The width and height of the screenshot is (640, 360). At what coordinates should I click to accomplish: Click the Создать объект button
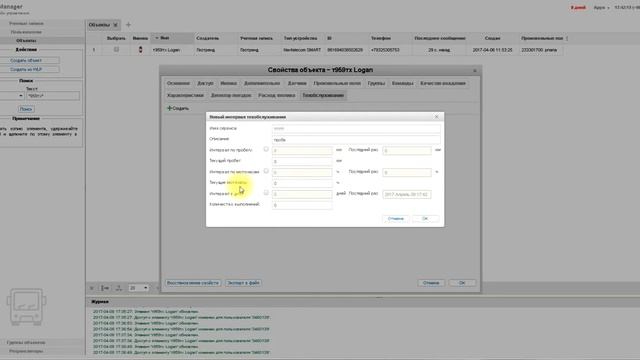point(26,60)
